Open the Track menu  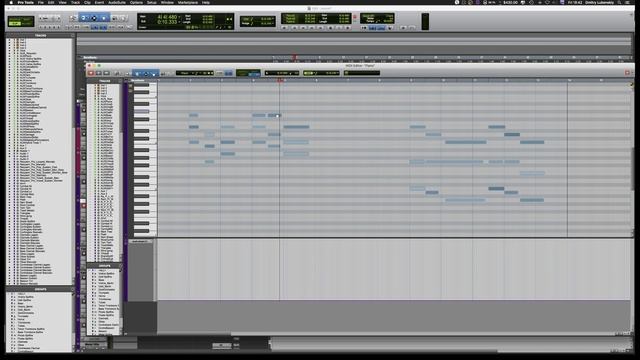(x=76, y=2)
